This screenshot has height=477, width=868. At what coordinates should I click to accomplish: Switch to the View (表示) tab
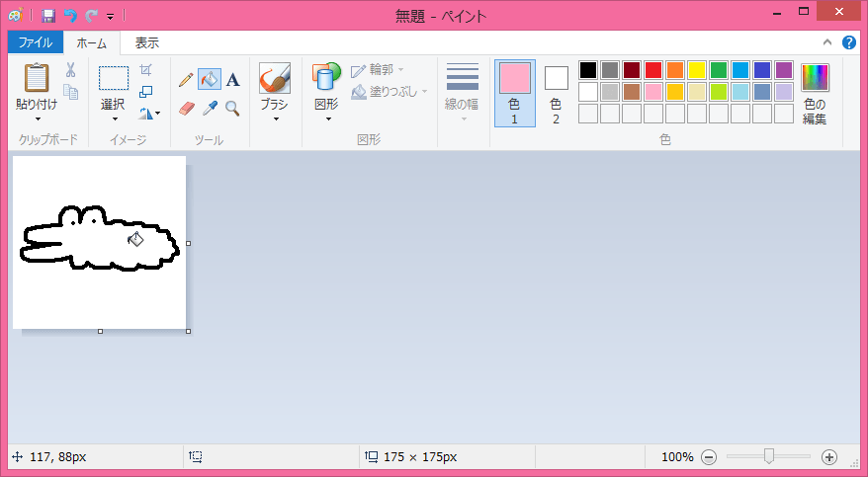point(147,42)
